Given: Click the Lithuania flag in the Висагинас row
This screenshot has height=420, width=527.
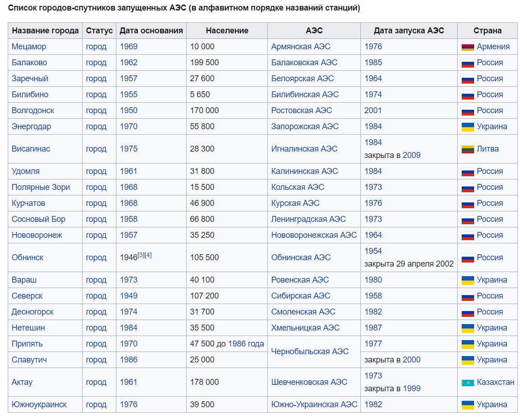Looking at the screenshot, I should pos(468,149).
